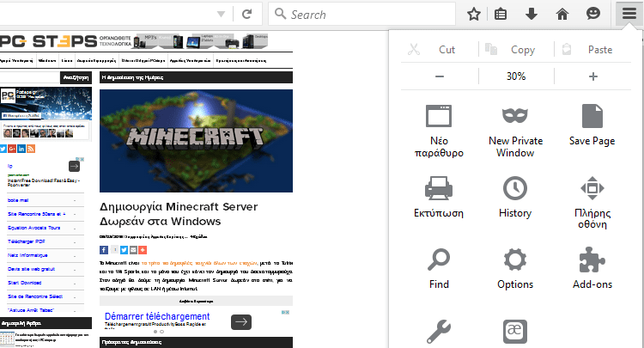Show bookmarks list icon in toolbar
The image size is (644, 348).
pos(501,15)
